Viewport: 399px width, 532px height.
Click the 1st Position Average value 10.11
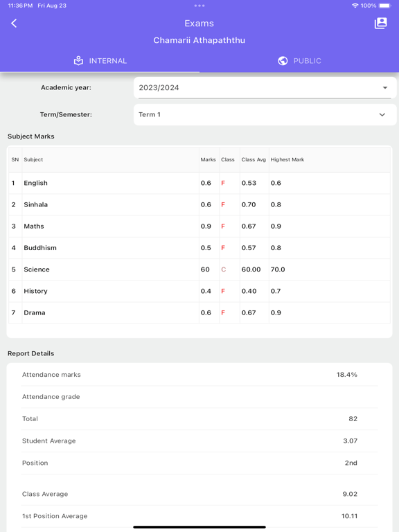tap(349, 516)
